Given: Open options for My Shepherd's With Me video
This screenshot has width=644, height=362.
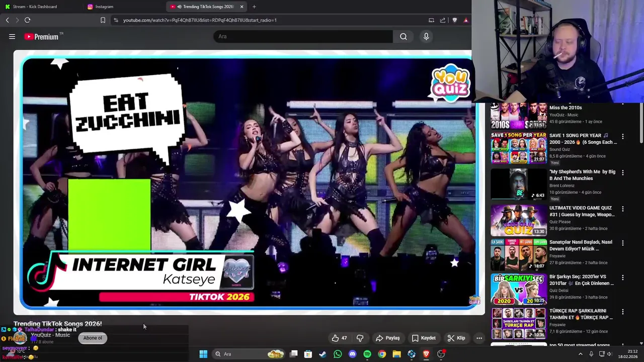Looking at the screenshot, I should pos(622,172).
